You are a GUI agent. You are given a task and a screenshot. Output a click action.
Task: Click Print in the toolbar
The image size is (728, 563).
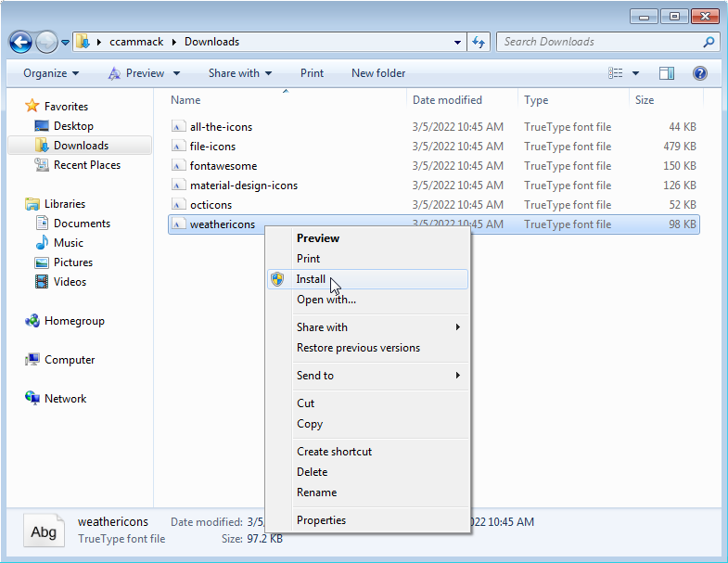click(x=312, y=73)
